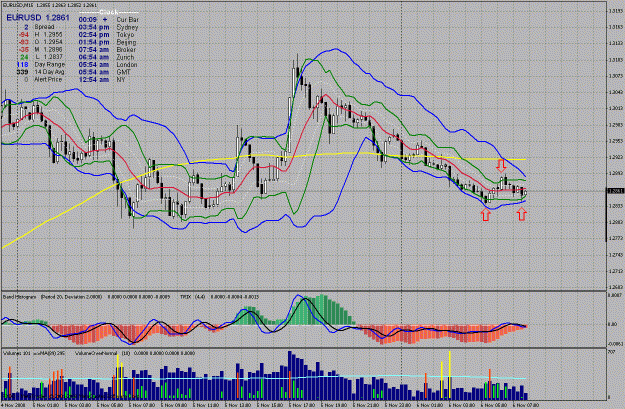Click the NY clock label

pos(121,79)
